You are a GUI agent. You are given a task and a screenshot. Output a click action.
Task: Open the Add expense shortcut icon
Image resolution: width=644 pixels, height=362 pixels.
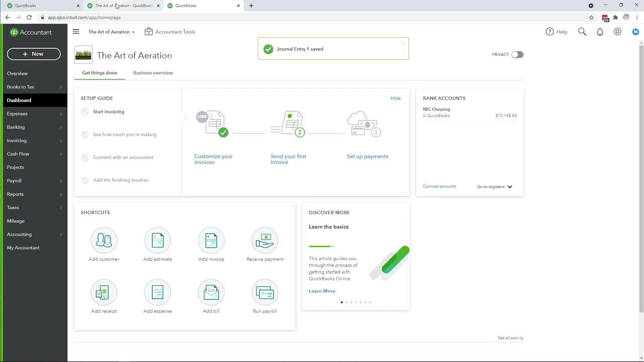(157, 292)
